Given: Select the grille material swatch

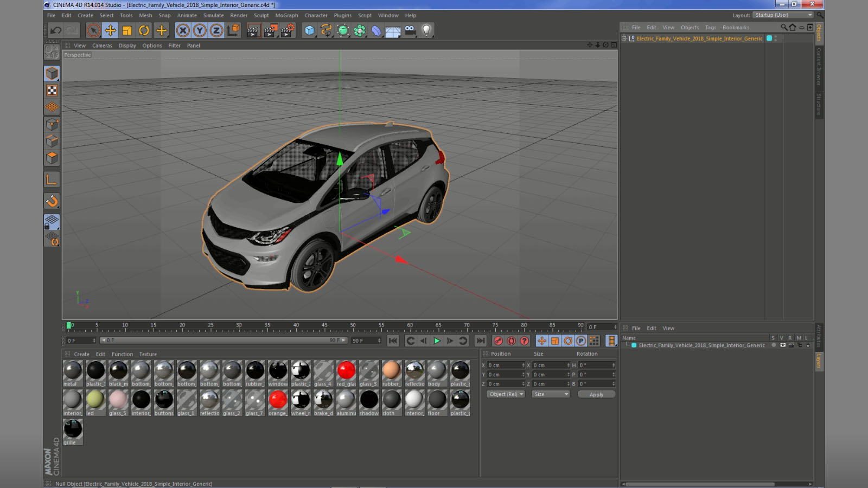Looking at the screenshot, I should (73, 432).
